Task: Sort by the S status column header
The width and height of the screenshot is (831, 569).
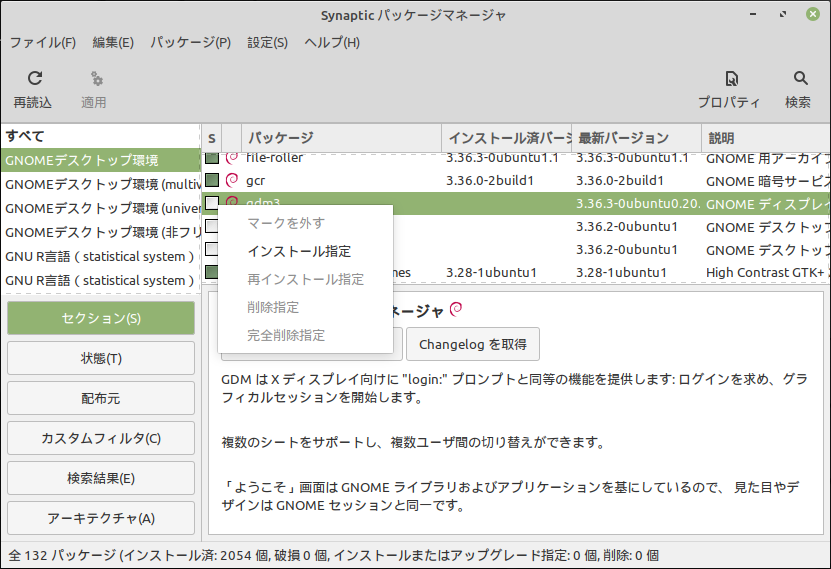Action: pyautogui.click(x=211, y=138)
